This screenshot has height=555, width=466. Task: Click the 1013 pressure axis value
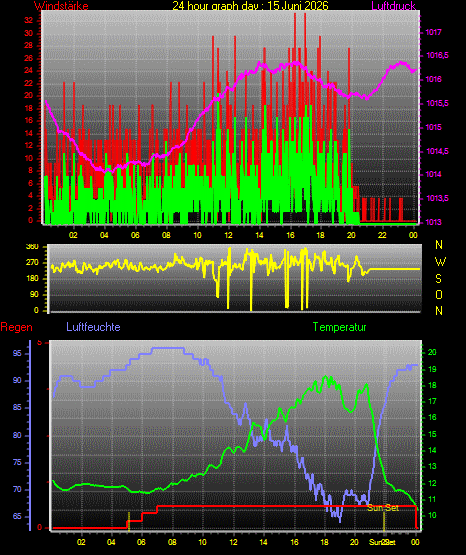coord(433,222)
